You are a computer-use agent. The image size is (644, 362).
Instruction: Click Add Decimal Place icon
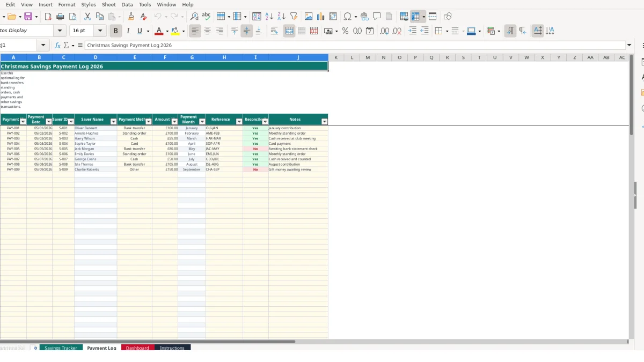[x=385, y=31]
